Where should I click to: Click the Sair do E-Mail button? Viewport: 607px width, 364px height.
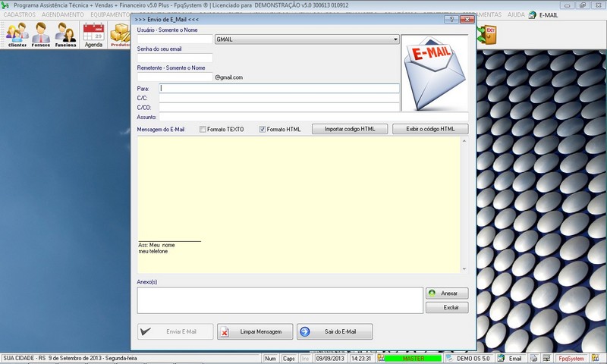coord(335,331)
